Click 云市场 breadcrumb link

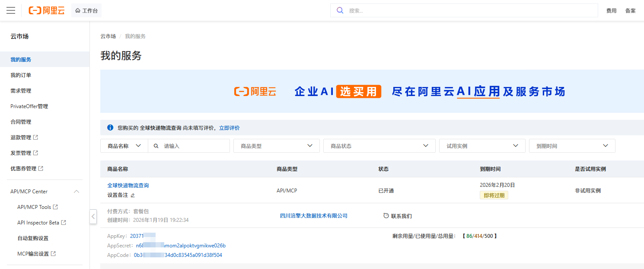point(108,36)
